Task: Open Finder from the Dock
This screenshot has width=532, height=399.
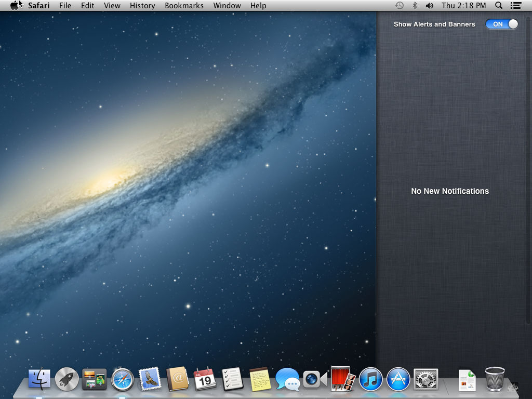Action: pos(39,379)
